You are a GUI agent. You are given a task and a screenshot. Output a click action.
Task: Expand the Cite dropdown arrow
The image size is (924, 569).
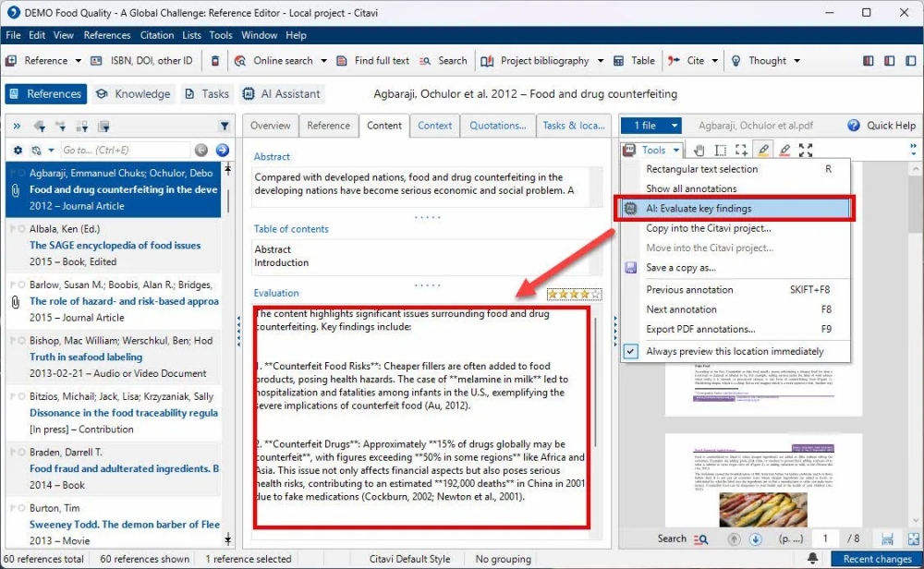(715, 61)
